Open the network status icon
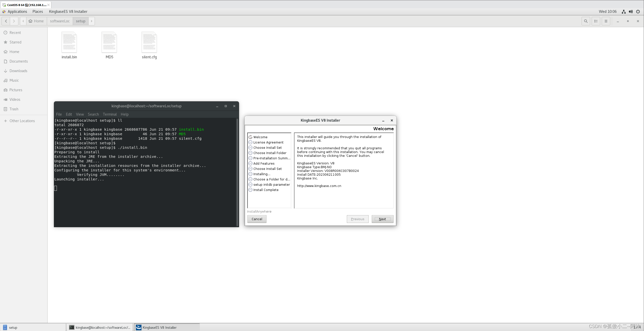The width and height of the screenshot is (644, 331). (x=624, y=12)
